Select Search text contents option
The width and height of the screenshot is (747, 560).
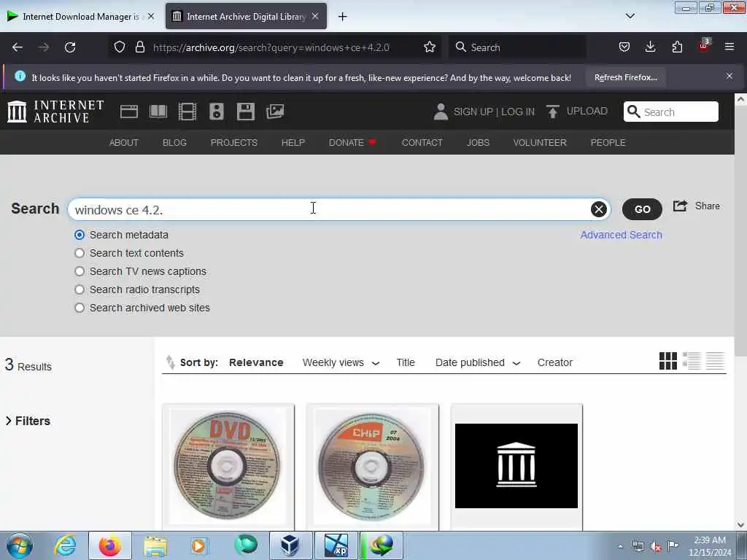click(80, 253)
